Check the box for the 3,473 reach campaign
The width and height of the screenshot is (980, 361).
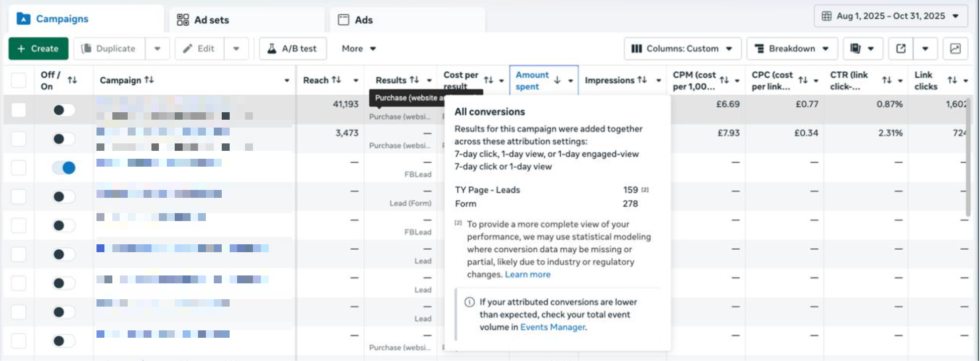pos(19,138)
